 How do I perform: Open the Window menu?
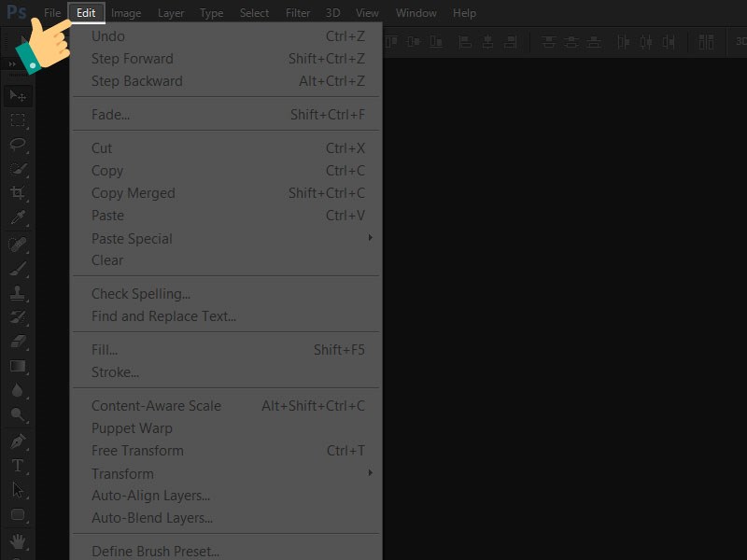(x=416, y=12)
